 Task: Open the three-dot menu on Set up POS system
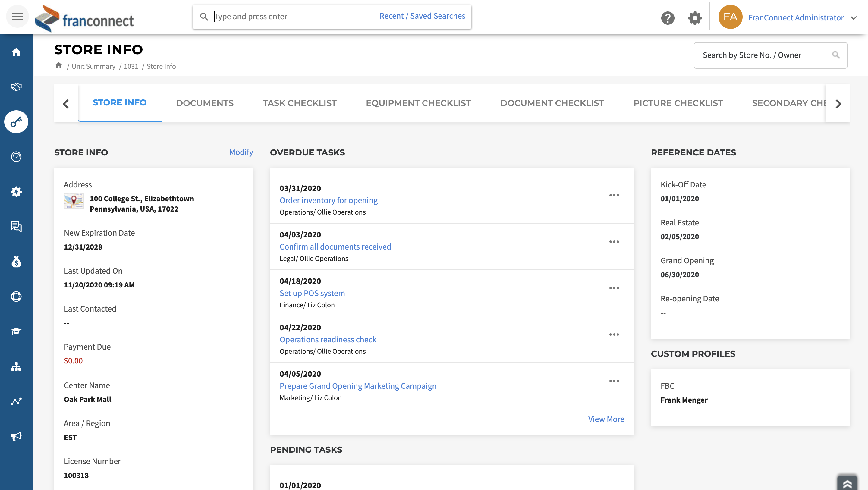pos(614,288)
